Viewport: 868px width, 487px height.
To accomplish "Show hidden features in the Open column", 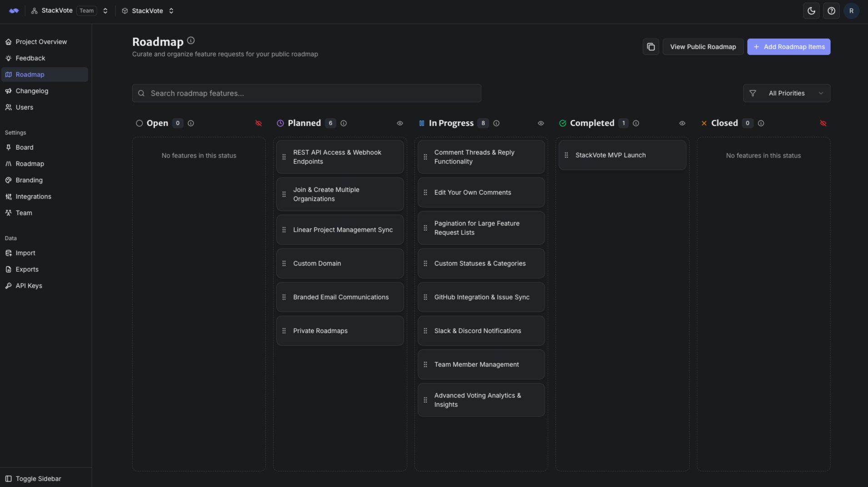I will (258, 123).
